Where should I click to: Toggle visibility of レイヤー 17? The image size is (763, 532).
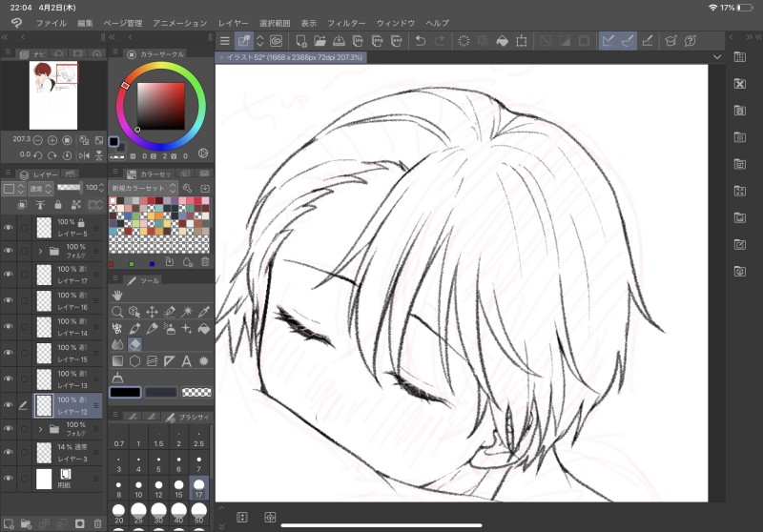pos(9,275)
